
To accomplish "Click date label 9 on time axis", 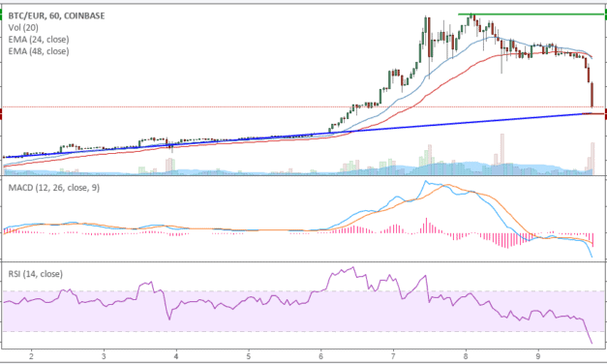I will 538,356.
